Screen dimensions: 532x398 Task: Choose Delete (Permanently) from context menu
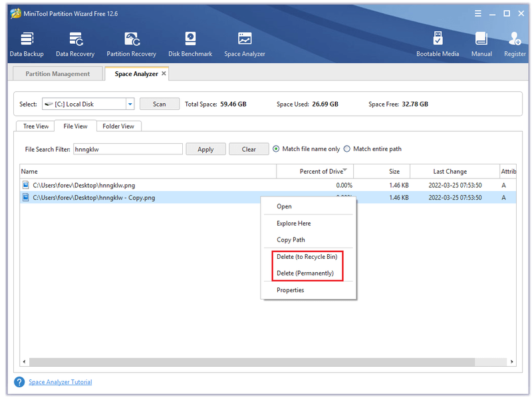click(305, 274)
